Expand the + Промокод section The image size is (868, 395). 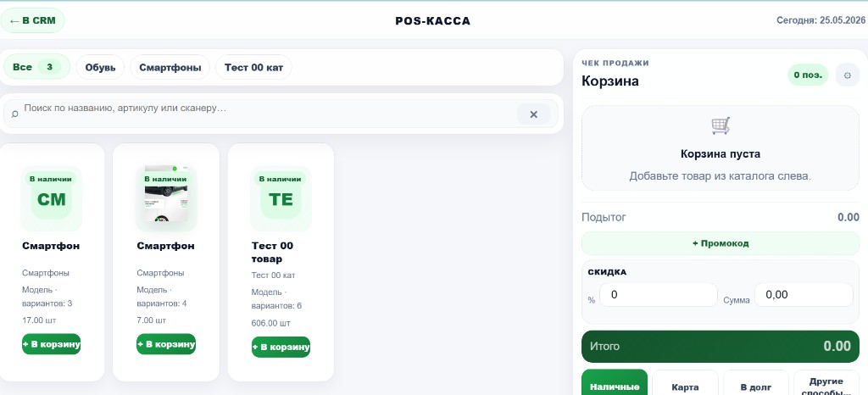(721, 243)
